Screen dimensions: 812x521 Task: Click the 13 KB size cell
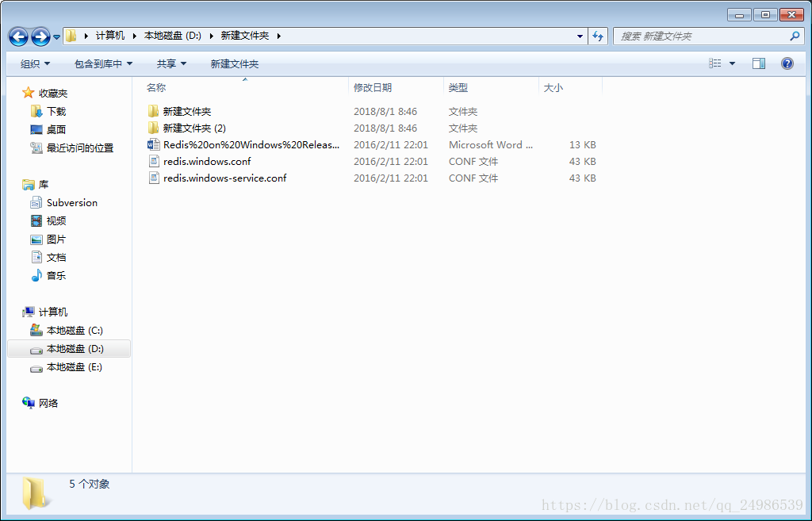click(x=583, y=144)
